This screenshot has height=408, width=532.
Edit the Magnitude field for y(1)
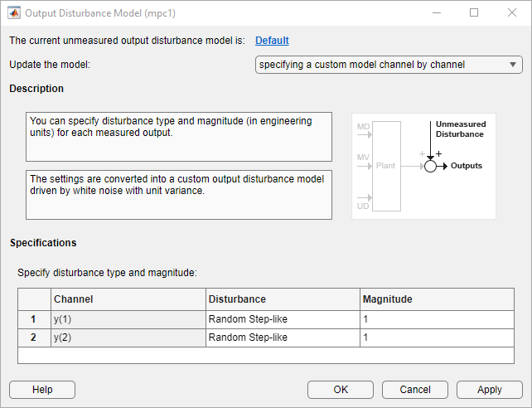point(436,319)
